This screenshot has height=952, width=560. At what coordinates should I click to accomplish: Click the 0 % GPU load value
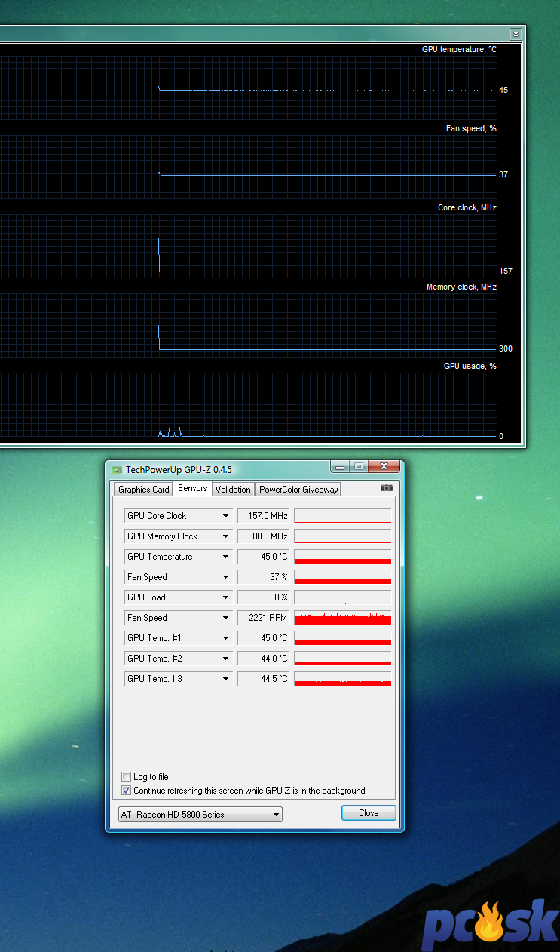[264, 597]
